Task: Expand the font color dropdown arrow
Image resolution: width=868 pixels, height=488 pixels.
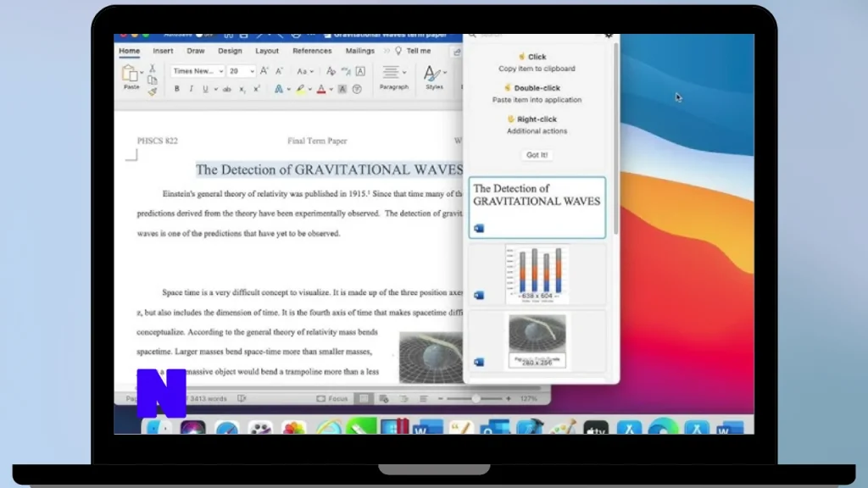Action: (331, 89)
